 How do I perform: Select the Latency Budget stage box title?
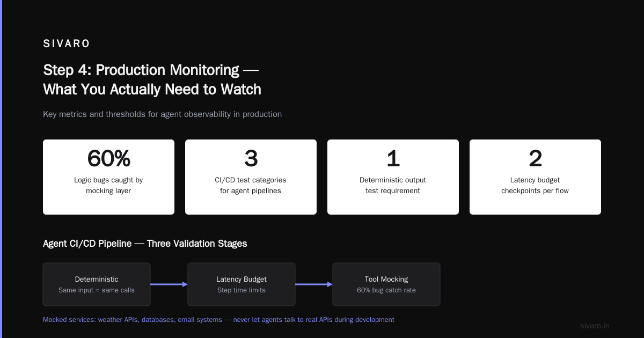(x=241, y=279)
